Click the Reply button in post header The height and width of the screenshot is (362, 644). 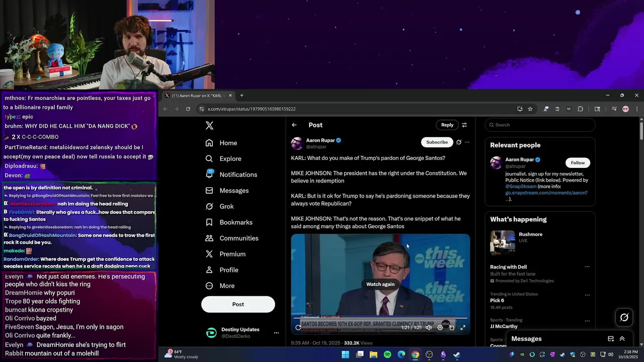click(447, 125)
